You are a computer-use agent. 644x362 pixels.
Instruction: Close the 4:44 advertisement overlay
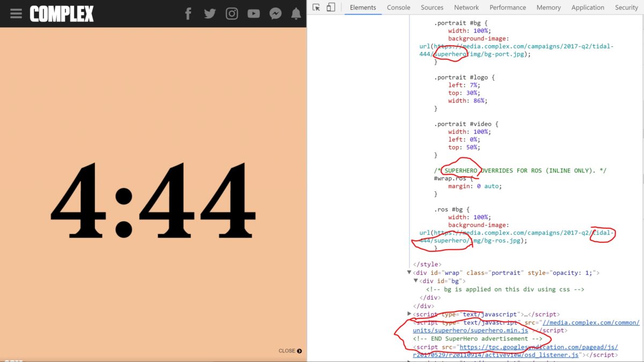click(290, 351)
